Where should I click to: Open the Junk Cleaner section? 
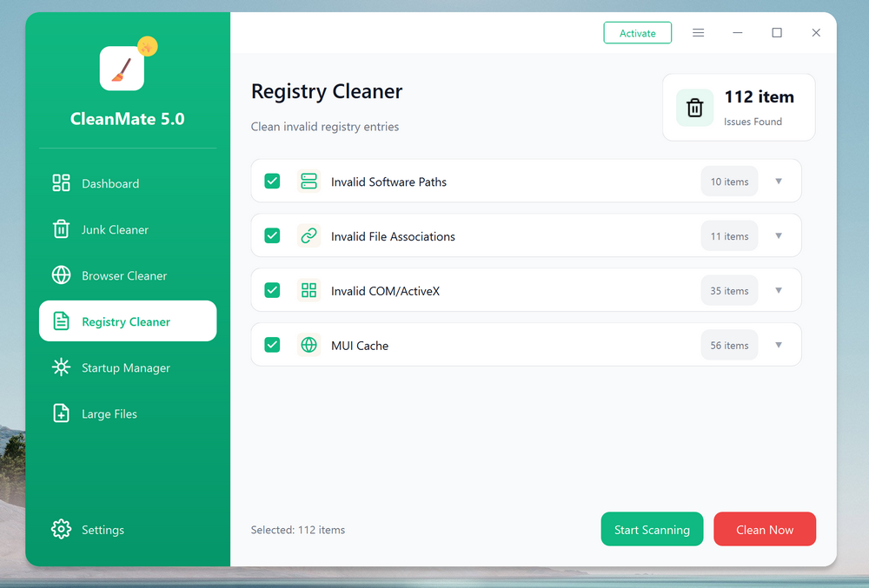(x=115, y=229)
